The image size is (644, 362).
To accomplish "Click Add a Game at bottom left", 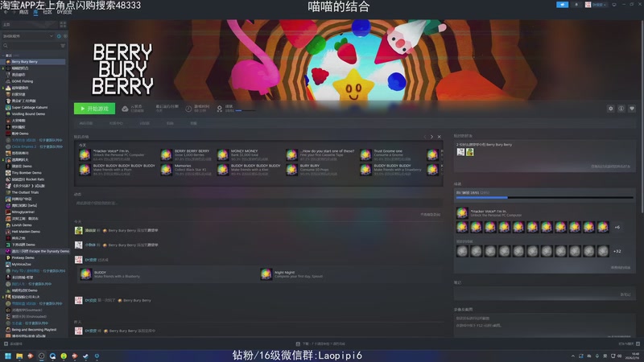I will coord(13,344).
